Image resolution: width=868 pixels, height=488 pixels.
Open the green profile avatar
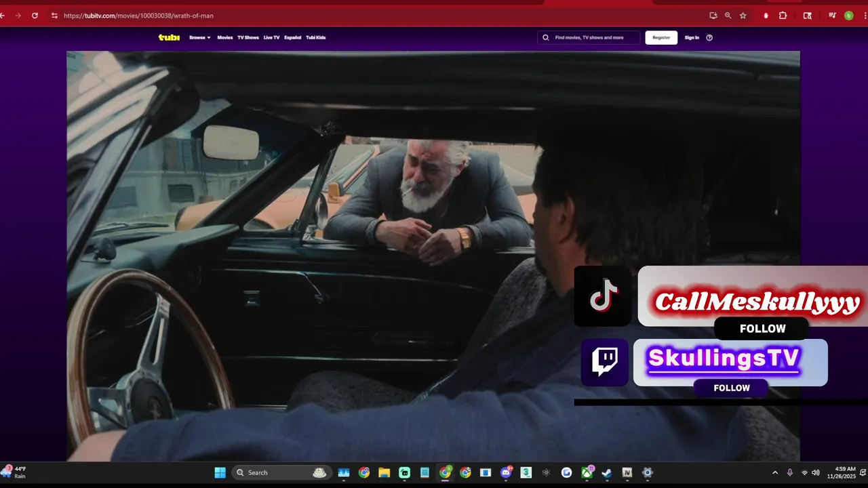[x=848, y=16]
